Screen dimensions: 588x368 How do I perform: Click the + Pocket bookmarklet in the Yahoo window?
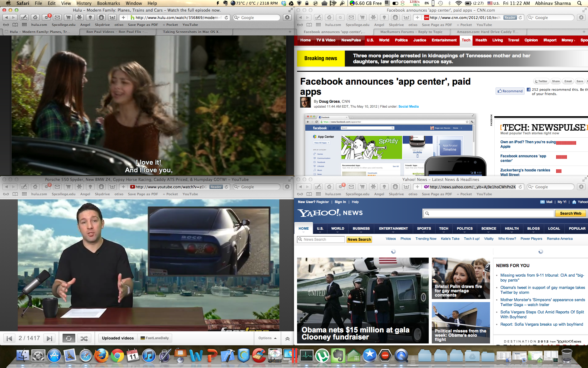coord(464,194)
